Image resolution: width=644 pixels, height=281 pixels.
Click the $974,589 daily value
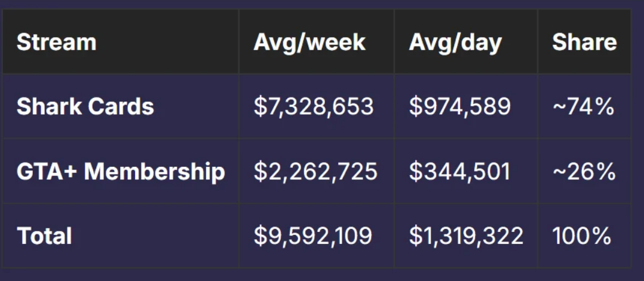[460, 106]
